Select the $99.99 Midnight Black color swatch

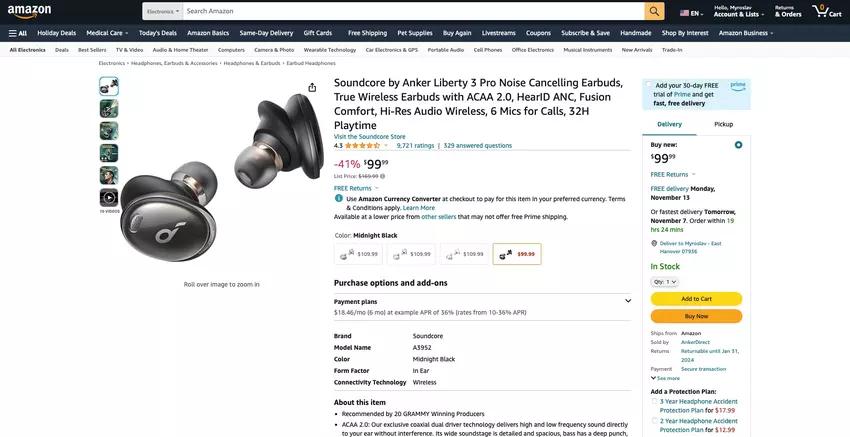tap(517, 254)
